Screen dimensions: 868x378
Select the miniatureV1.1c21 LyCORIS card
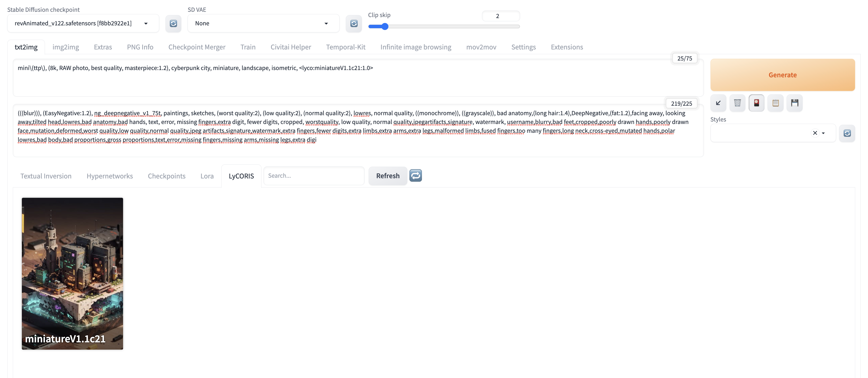point(72,273)
